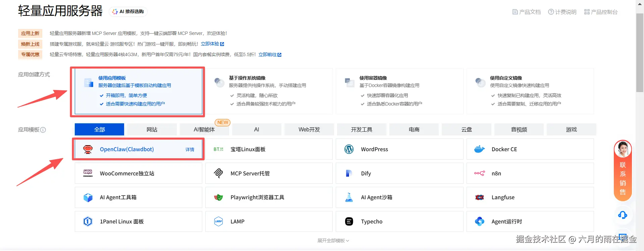Switch to the 电商 template tab
Viewport: 644px width, 251px height.
414,129
